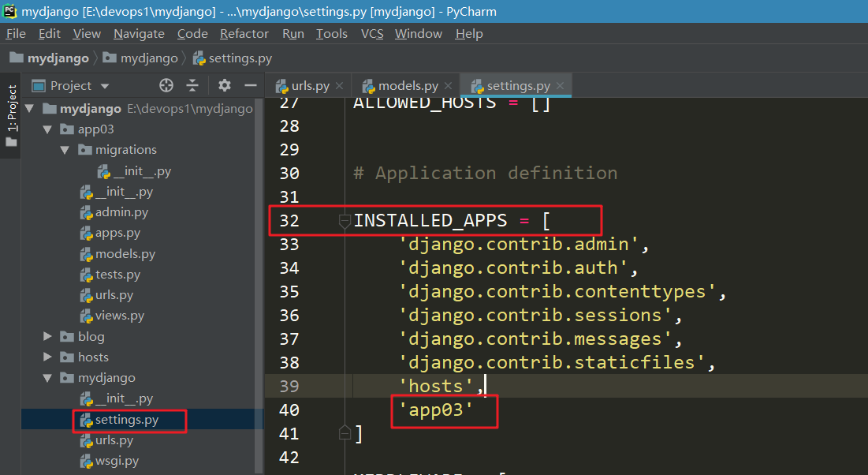The width and height of the screenshot is (868, 475).
Task: Click the Python file icon beside views.py
Action: (87, 316)
